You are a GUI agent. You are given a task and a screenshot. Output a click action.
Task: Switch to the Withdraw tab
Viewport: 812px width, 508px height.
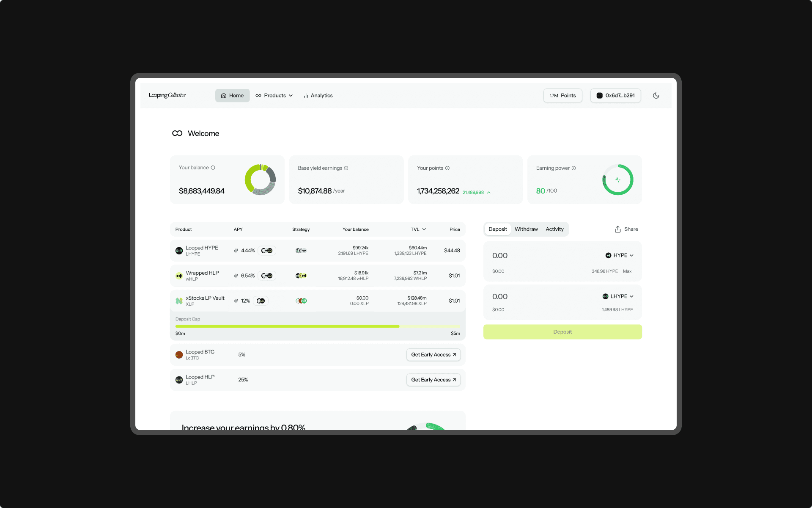[526, 229]
